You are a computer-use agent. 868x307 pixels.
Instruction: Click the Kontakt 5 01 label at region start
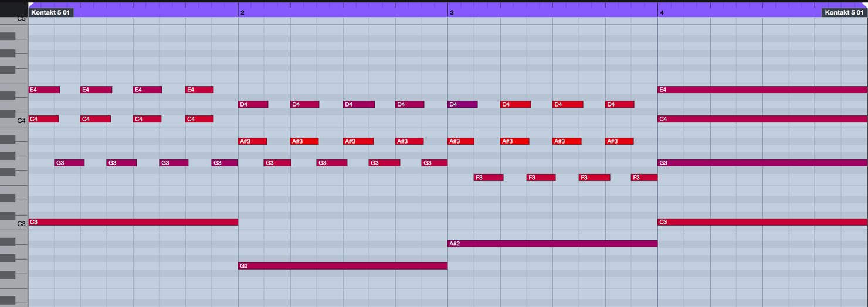[x=51, y=12]
